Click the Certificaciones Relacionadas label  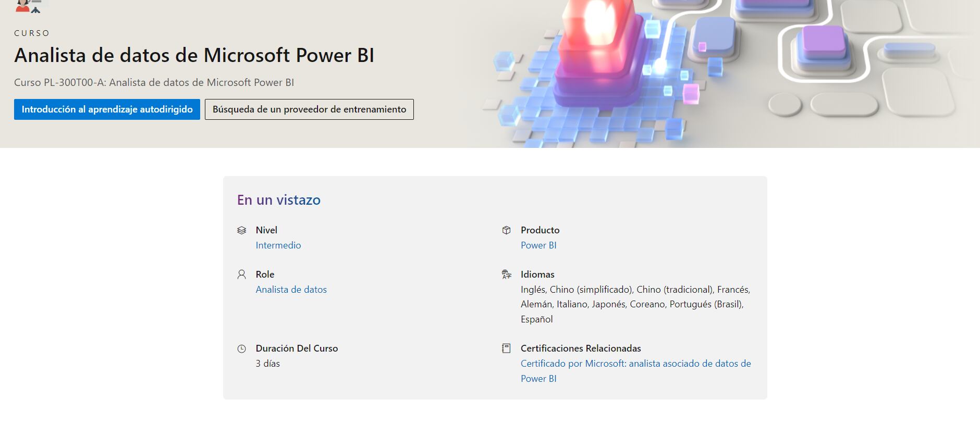point(581,348)
